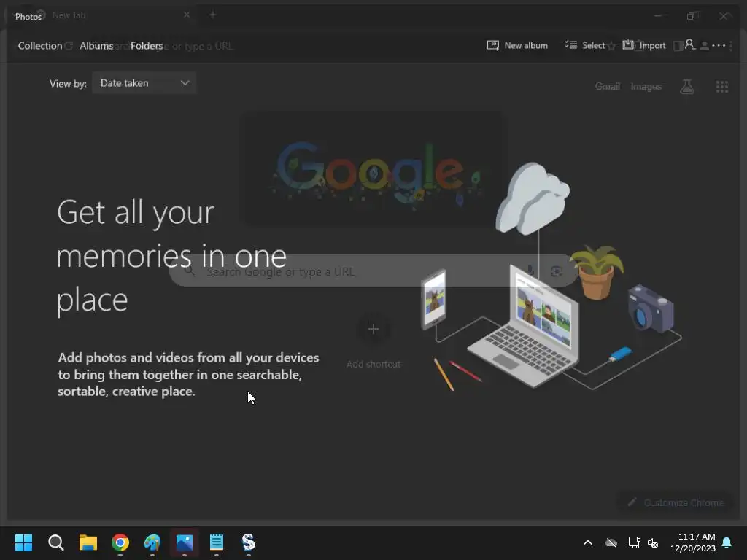The width and height of the screenshot is (747, 560).
Task: Open the Paint app in the taskbar
Action: click(152, 542)
